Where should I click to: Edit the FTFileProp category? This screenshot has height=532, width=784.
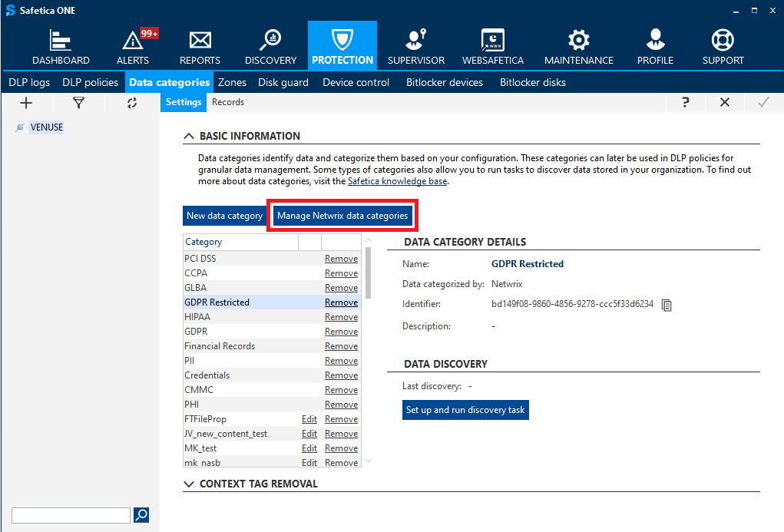click(x=309, y=419)
